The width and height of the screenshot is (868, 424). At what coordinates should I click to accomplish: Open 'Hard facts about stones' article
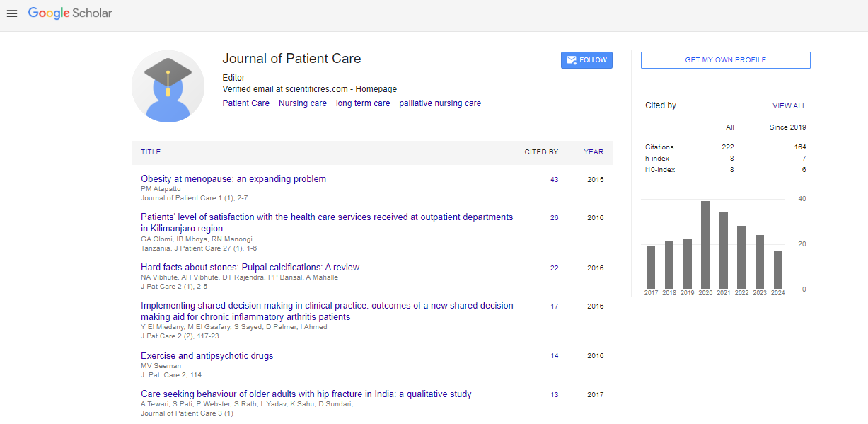250,268
